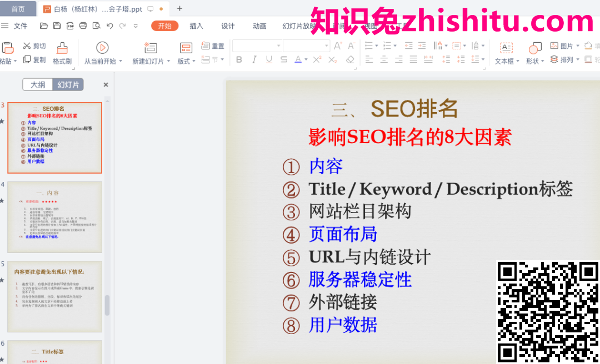Image resolution: width=600 pixels, height=364 pixels.
Task: Switch to the Home (首页) tab
Action: pos(18,9)
